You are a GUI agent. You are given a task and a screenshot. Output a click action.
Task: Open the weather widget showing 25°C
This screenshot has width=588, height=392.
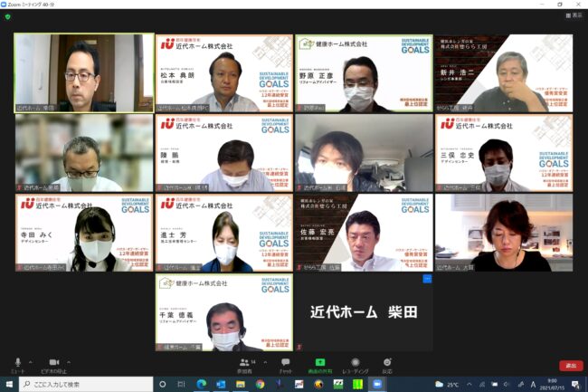tap(447, 385)
